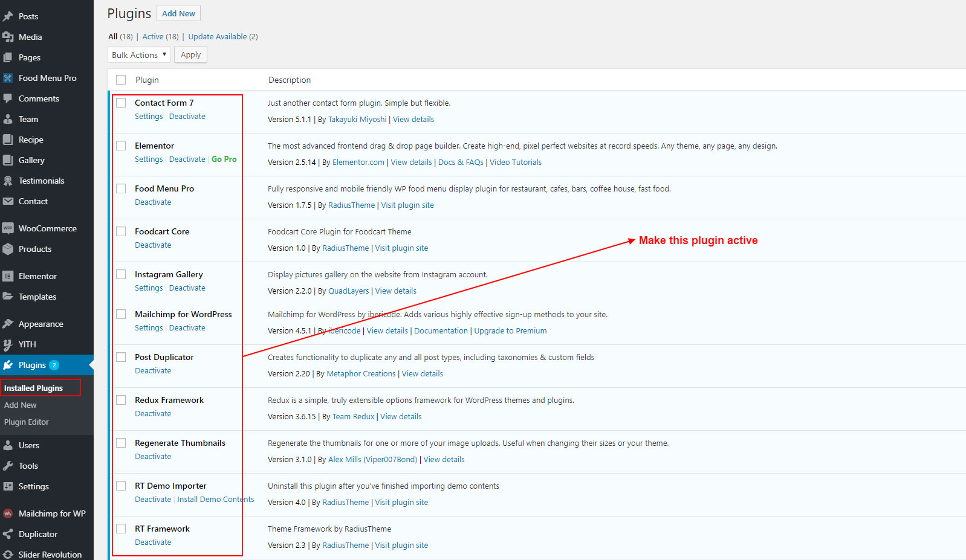Image resolution: width=966 pixels, height=560 pixels.
Task: Click the Appearance paintbrush icon
Action: pos(8,324)
